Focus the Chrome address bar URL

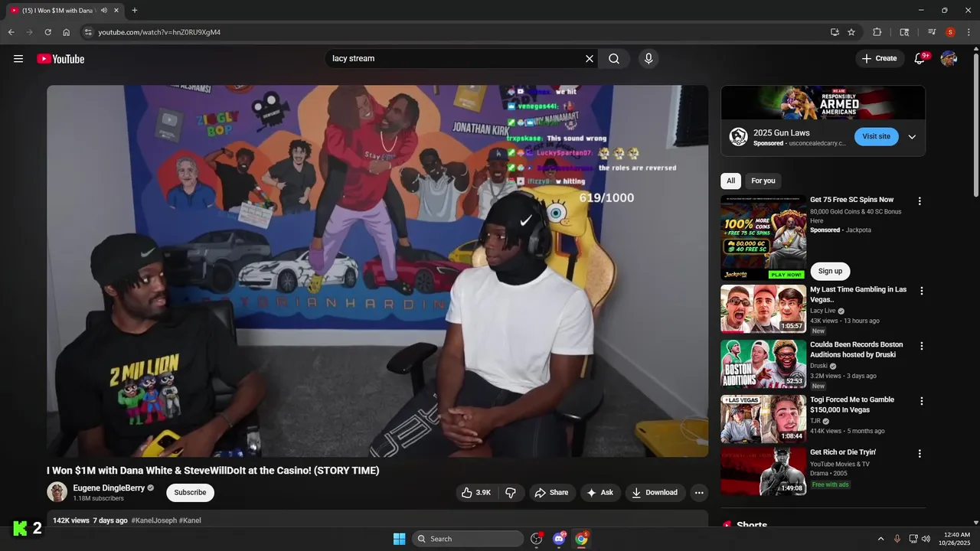click(x=159, y=32)
